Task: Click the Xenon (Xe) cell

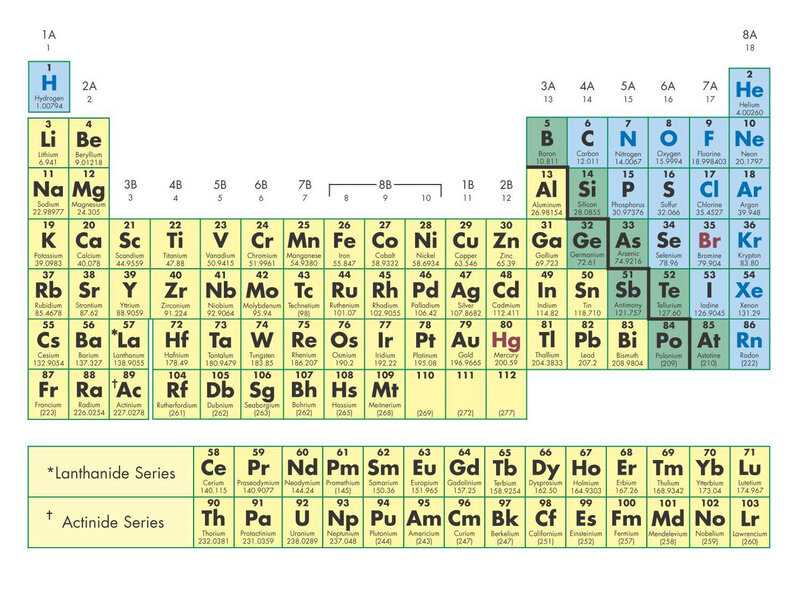Action: pos(749,294)
